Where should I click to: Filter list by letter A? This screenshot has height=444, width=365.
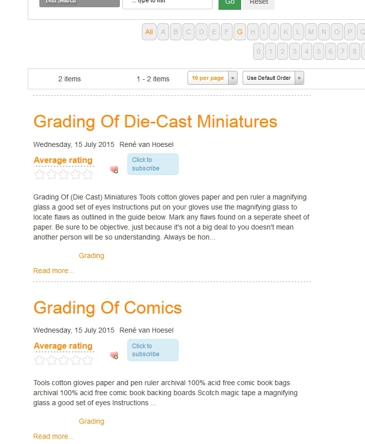pos(163,32)
